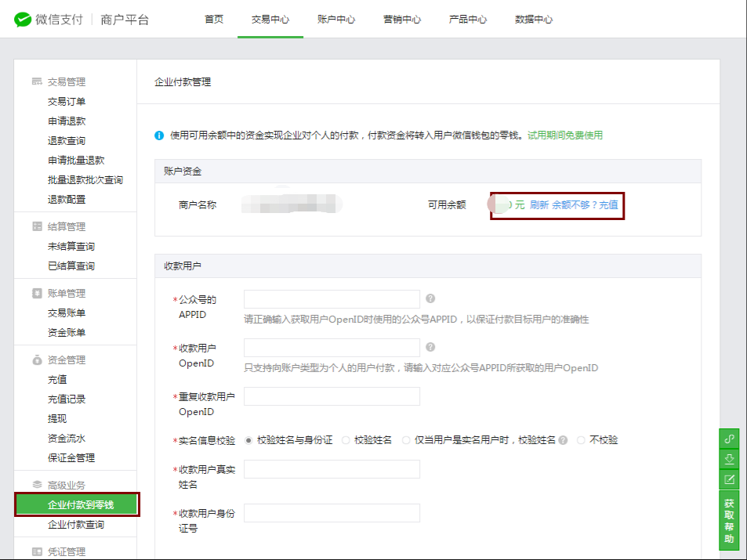747x560 pixels.
Task: Click the green edit feedback icon
Action: tap(729, 479)
